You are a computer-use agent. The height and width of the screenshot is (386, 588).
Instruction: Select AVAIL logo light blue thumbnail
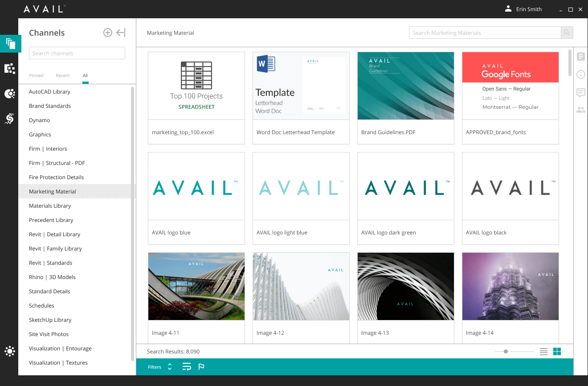tap(301, 186)
